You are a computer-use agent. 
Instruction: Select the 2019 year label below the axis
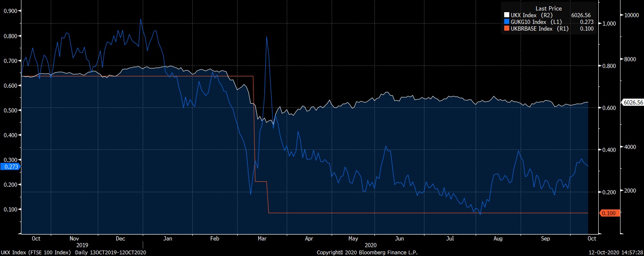coord(83,244)
